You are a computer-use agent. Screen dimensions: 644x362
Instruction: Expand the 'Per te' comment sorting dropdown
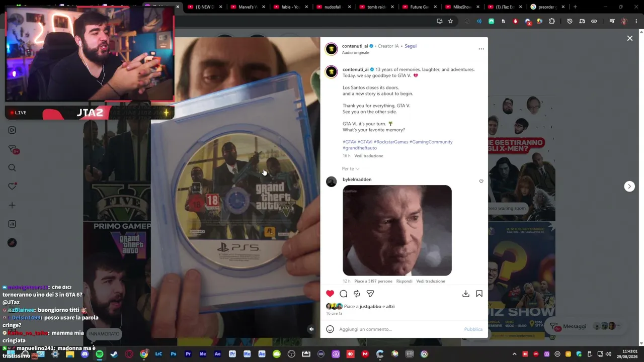351,168
